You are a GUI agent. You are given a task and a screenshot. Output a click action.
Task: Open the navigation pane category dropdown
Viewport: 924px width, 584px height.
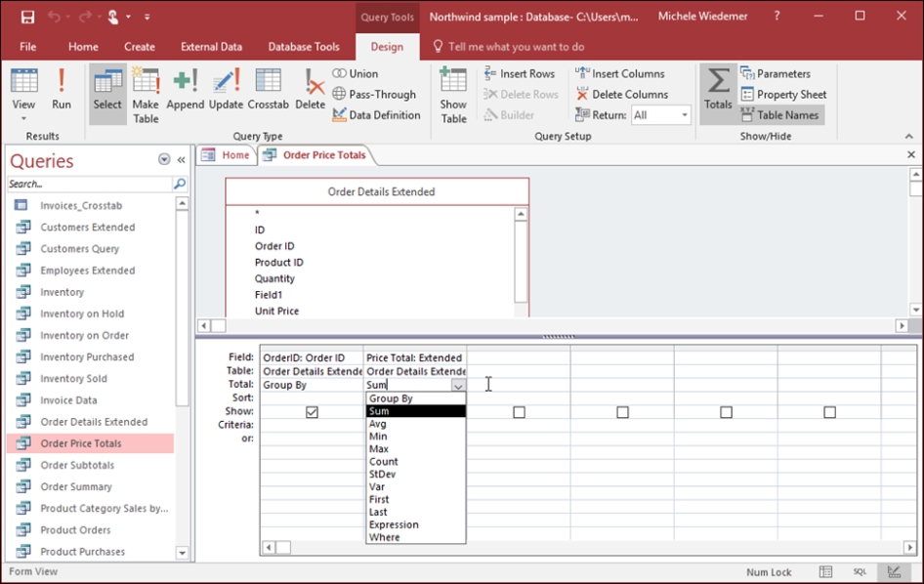[x=164, y=160]
